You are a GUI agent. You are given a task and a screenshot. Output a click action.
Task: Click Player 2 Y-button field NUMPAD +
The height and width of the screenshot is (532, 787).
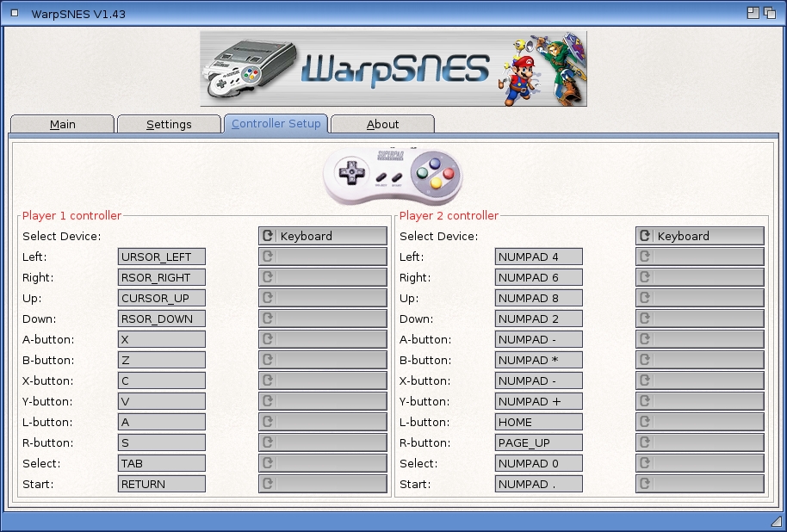(x=538, y=401)
